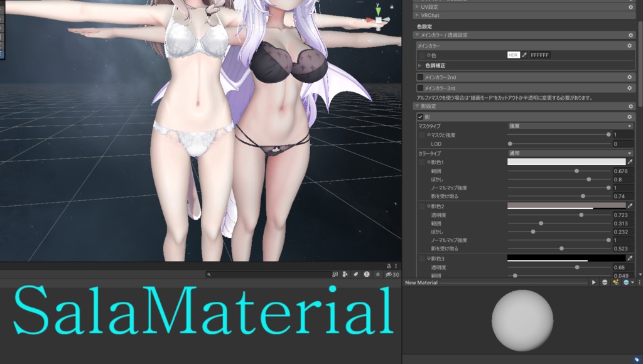Click the 色 main texture slot
This screenshot has height=364, width=643.
coord(422,55)
